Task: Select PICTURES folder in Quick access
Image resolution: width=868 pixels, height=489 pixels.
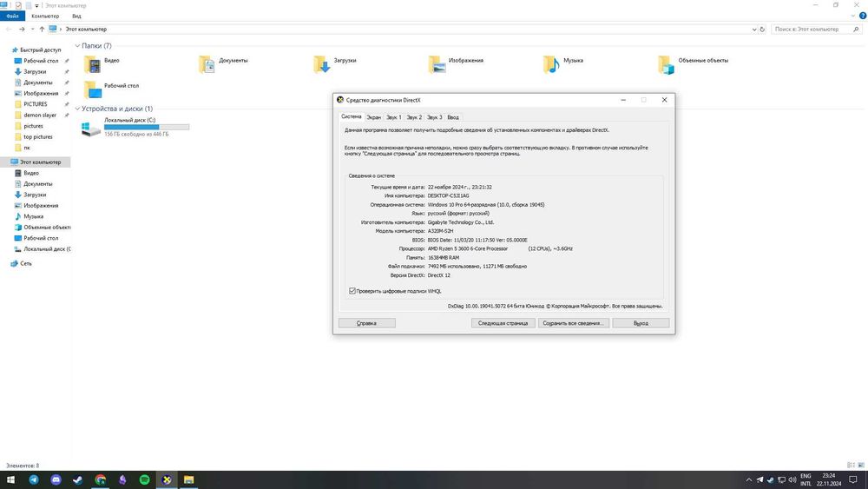Action: (x=36, y=104)
